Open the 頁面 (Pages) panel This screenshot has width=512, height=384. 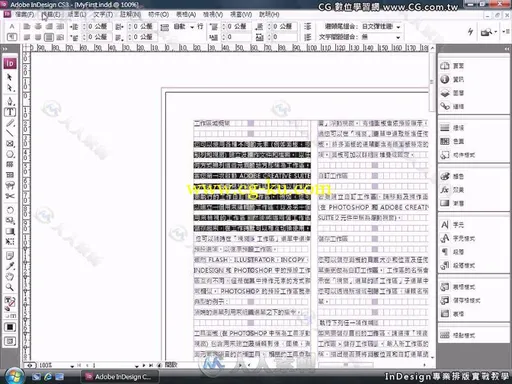point(452,66)
